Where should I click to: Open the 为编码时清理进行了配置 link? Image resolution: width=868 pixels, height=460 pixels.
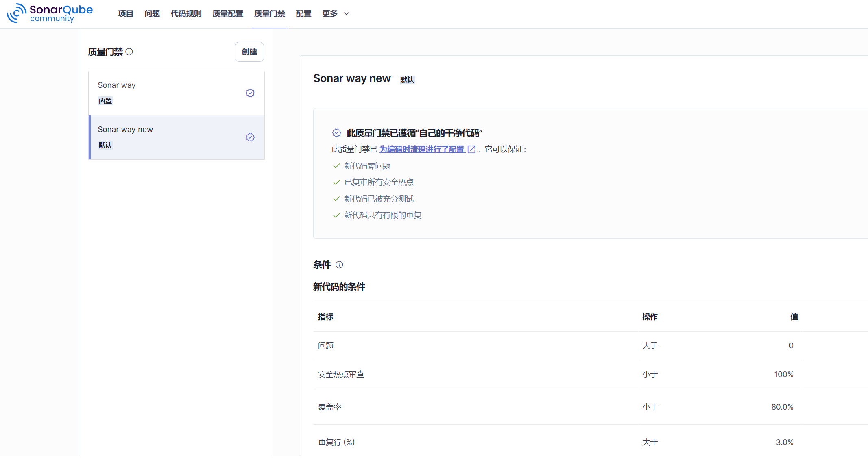pos(422,150)
